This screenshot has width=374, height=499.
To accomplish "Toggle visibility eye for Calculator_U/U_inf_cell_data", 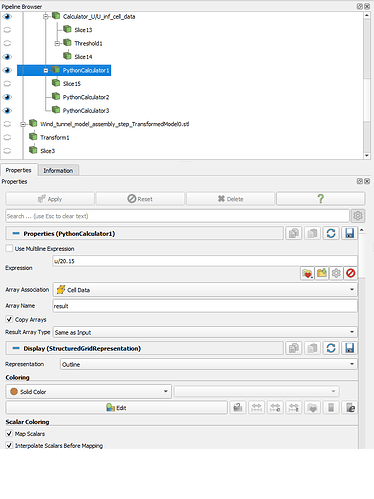I will click(x=7, y=16).
